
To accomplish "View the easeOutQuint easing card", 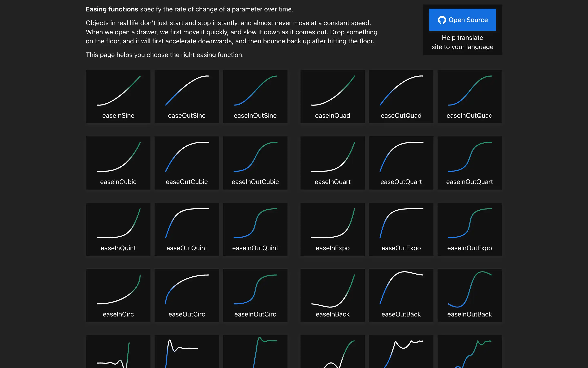I will pos(187,229).
